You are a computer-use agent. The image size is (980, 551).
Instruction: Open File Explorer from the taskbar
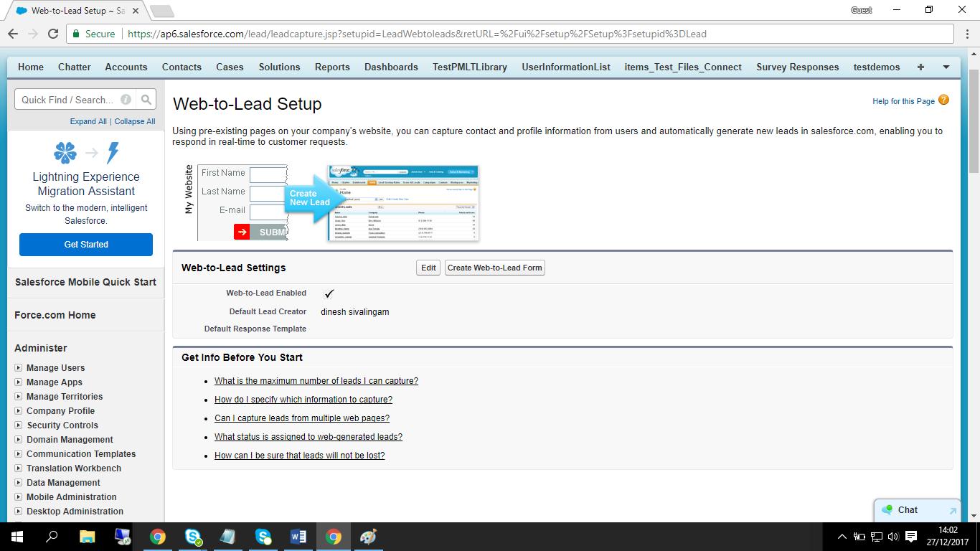tap(87, 537)
